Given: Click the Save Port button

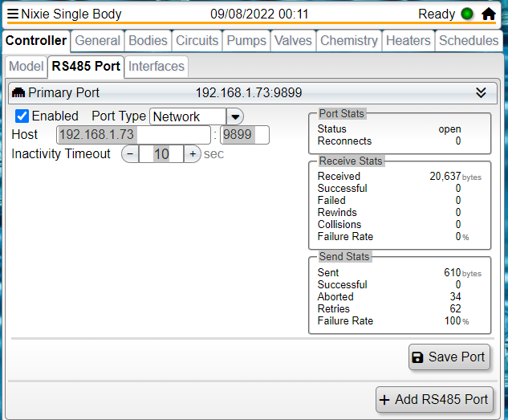Looking at the screenshot, I should click(449, 357).
